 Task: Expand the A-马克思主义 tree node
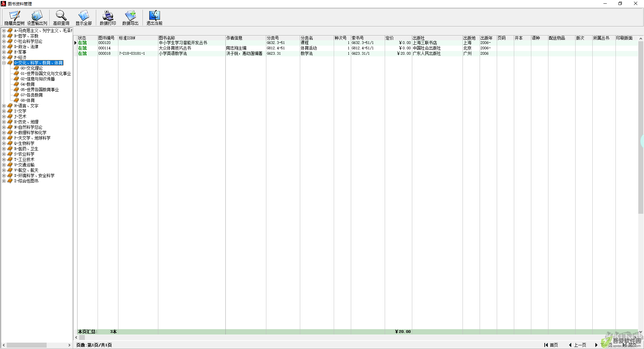4,31
